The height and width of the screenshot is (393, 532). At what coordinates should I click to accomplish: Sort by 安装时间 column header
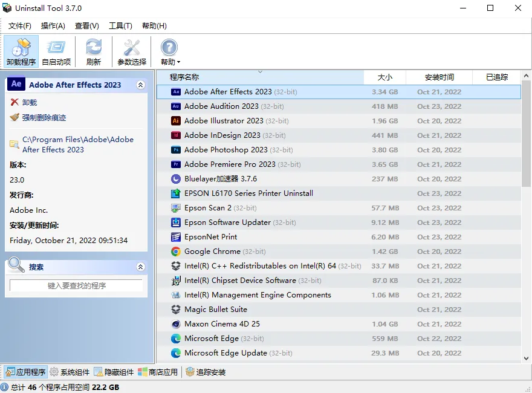tap(439, 77)
